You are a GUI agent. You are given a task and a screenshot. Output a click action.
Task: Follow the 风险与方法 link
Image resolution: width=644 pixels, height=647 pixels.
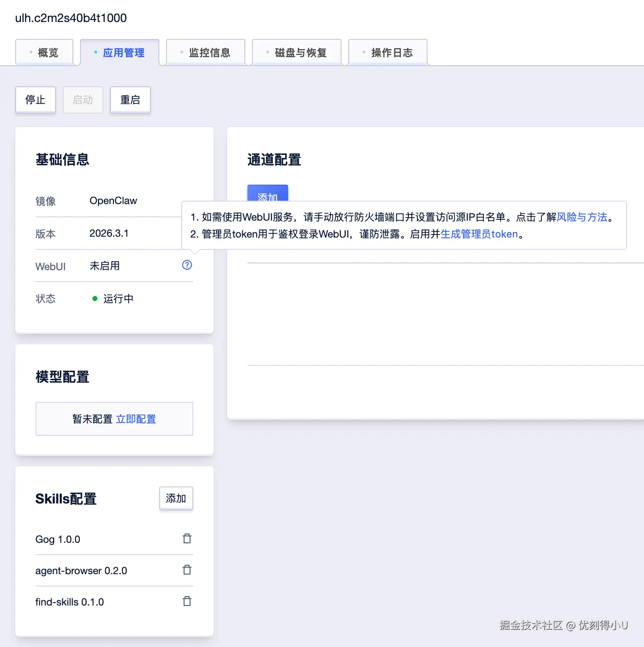[x=582, y=217]
